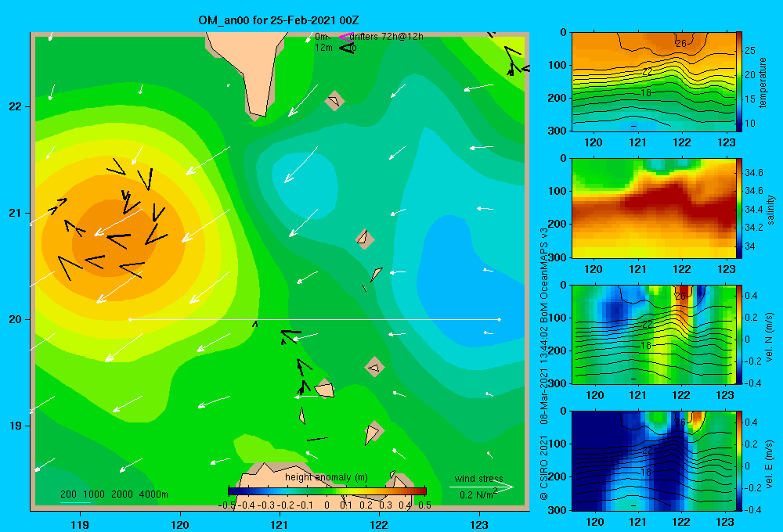Image resolution: width=783 pixels, height=532 pixels.
Task: Click the '0m' depth legend label
Action: click(x=321, y=37)
